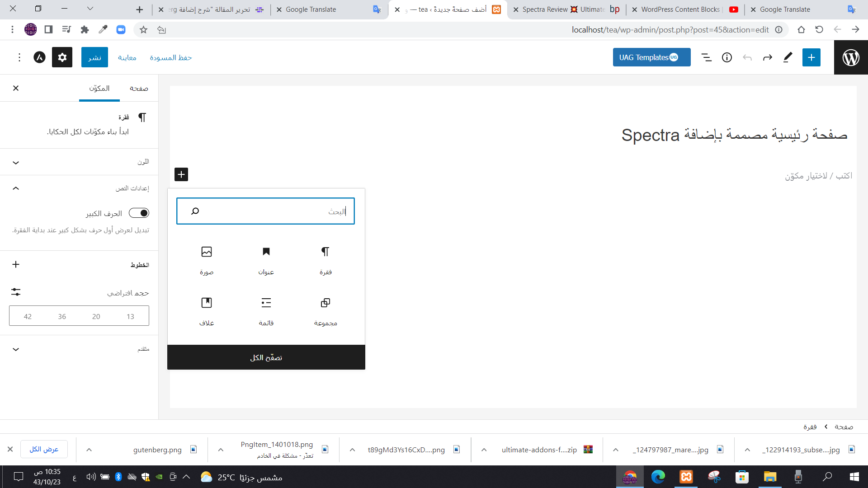The width and height of the screenshot is (868, 488).
Task: Select font size 42
Action: 28,316
